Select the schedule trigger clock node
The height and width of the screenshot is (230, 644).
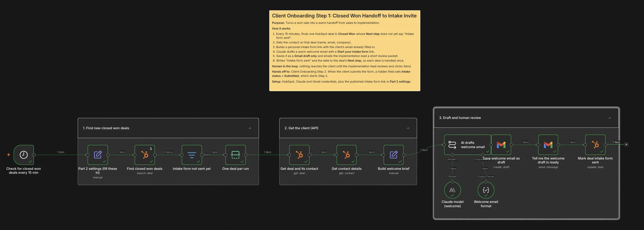[24, 155]
